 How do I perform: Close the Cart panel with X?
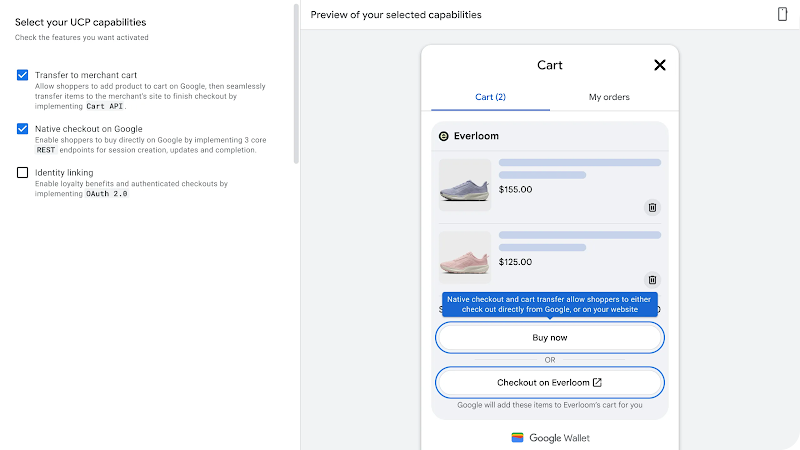coord(660,65)
